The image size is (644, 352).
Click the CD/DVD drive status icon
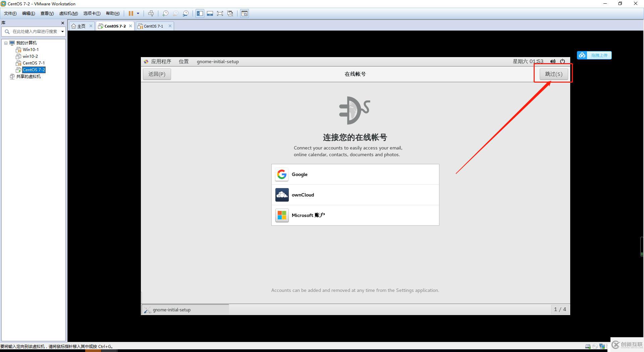595,346
